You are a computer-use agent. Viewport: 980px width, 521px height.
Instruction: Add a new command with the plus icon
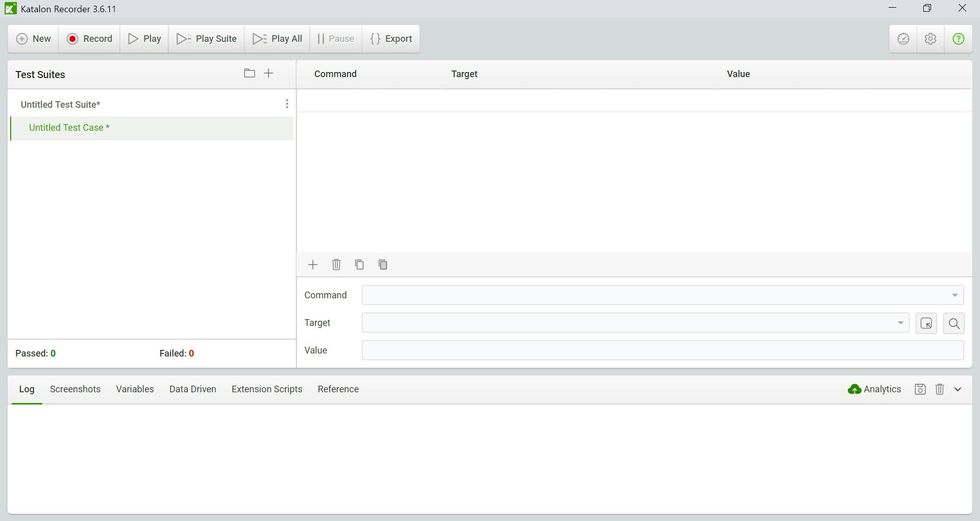(x=313, y=265)
